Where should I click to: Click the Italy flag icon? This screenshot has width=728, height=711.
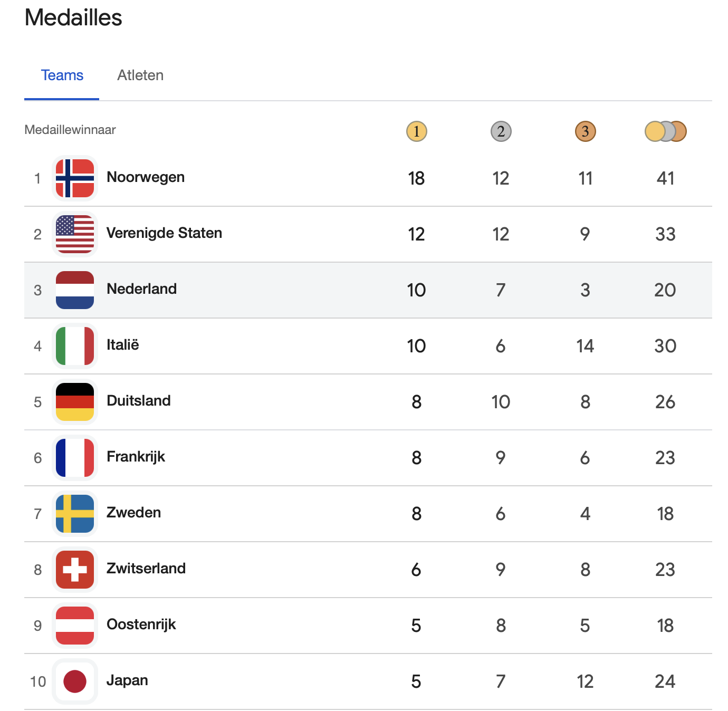point(75,346)
